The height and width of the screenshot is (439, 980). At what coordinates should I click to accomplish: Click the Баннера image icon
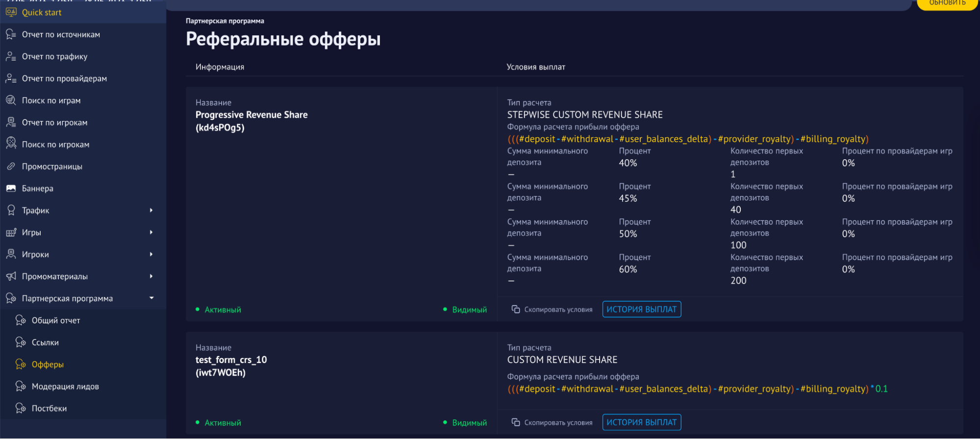[x=11, y=189]
